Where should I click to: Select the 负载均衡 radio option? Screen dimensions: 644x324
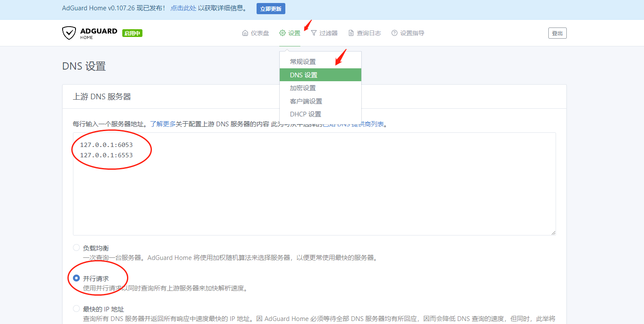pyautogui.click(x=76, y=248)
